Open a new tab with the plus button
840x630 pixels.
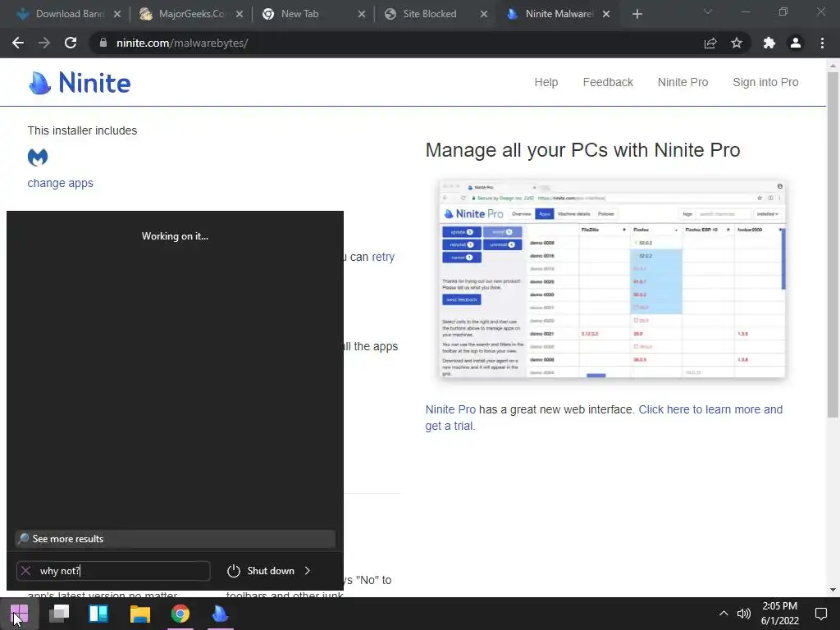pyautogui.click(x=637, y=14)
